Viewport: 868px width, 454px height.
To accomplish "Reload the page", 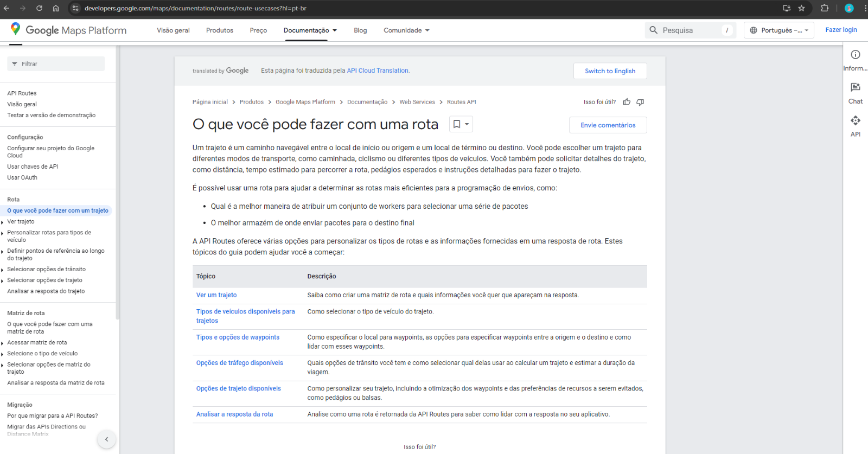I will 39,8.
